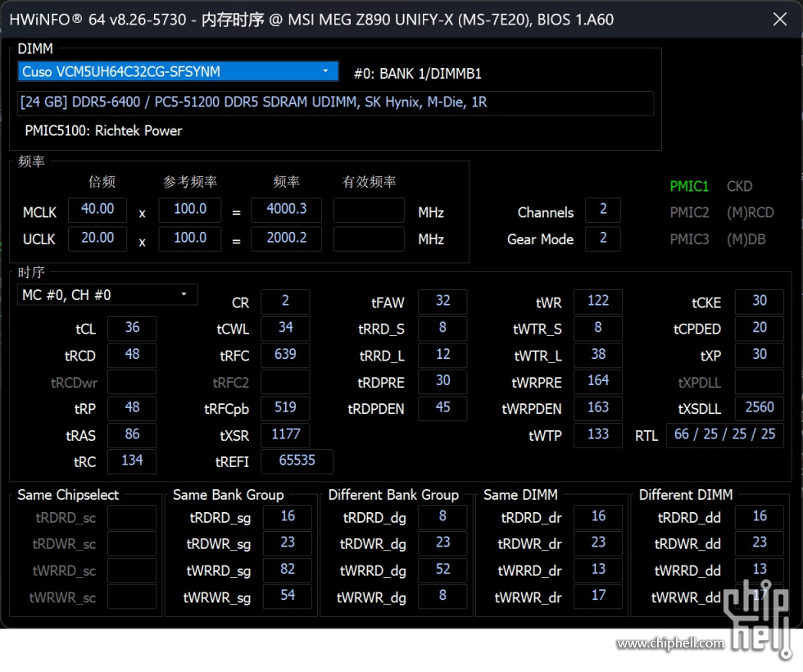Select the MCLK frequency field 4000.3

286,210
